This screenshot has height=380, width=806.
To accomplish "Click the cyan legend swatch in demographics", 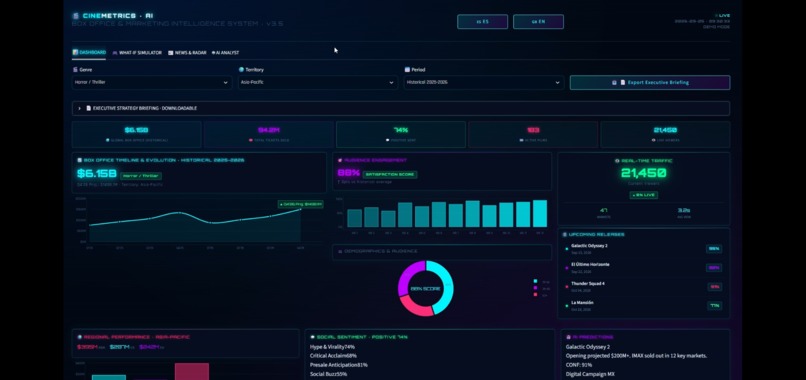I will click(535, 281).
